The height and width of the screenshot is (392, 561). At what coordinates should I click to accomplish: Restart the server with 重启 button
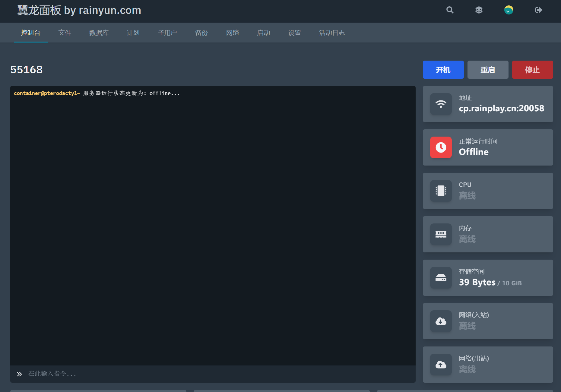[x=488, y=70]
